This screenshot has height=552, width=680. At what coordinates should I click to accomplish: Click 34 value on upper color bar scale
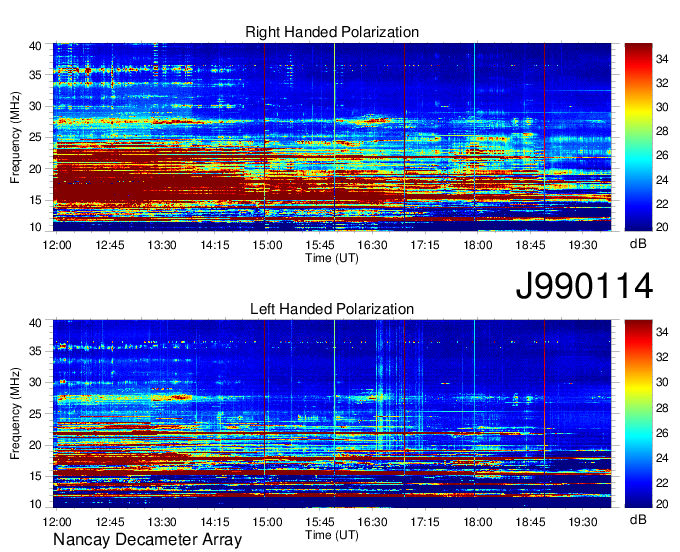[x=662, y=59]
